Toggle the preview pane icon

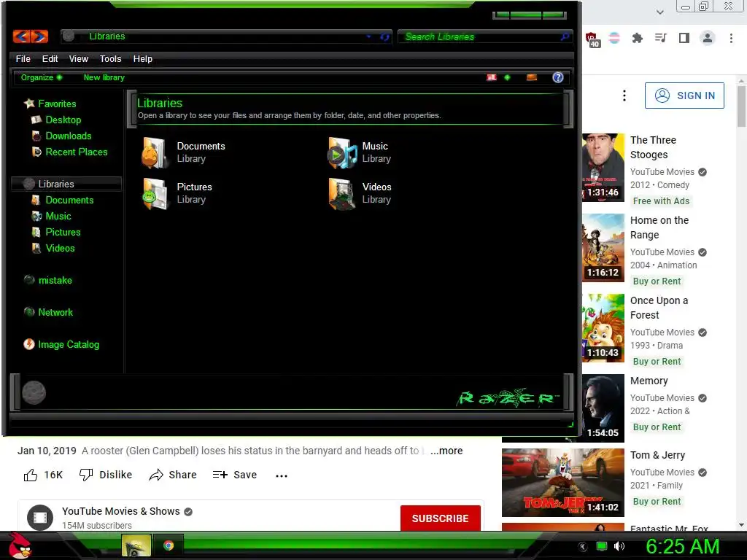(x=532, y=77)
